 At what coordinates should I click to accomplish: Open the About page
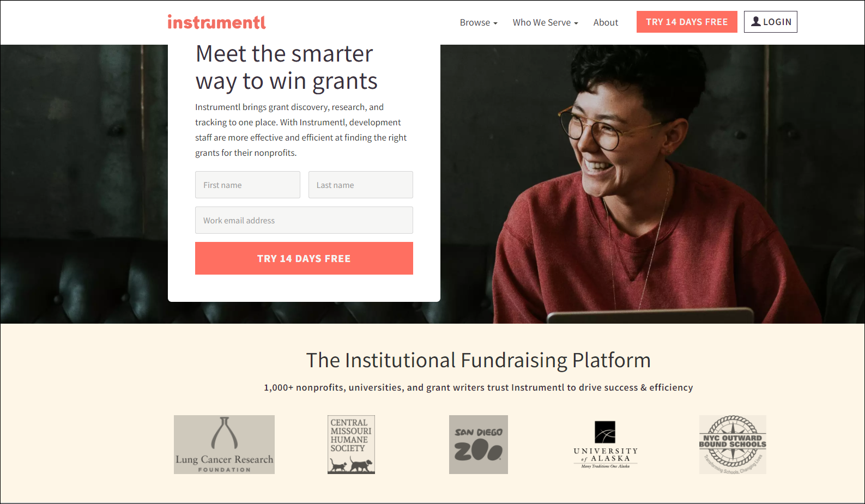click(x=606, y=22)
